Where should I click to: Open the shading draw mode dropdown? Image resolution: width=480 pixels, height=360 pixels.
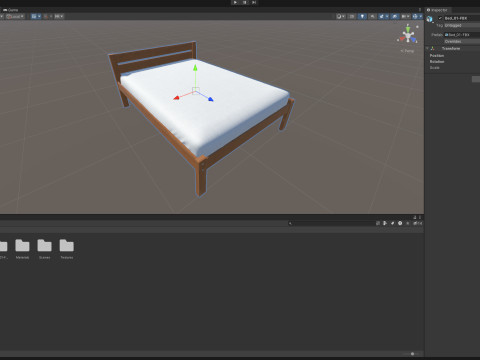pyautogui.click(x=340, y=16)
